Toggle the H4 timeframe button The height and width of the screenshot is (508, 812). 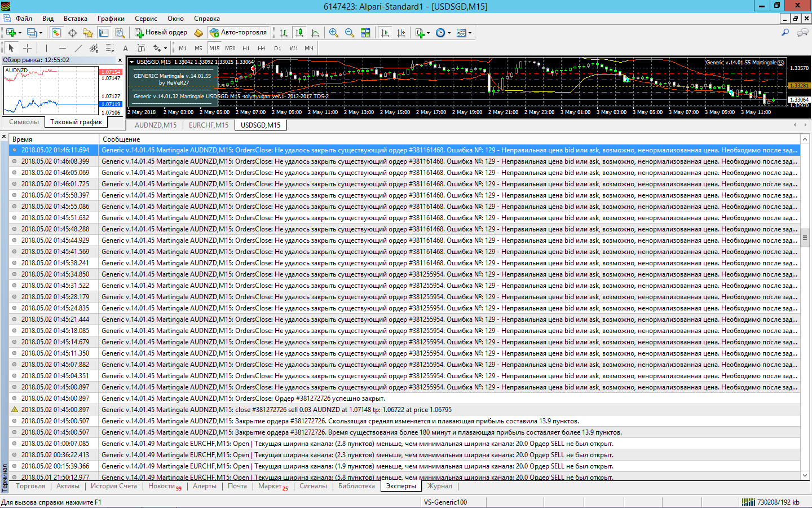[261, 48]
